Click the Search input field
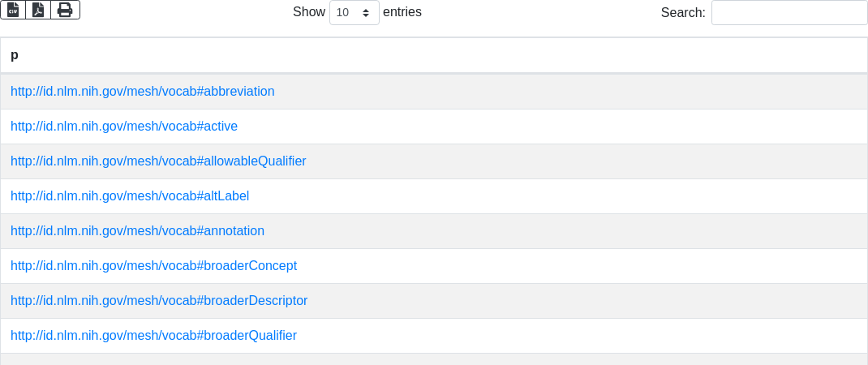The width and height of the screenshot is (868, 365). click(x=789, y=13)
